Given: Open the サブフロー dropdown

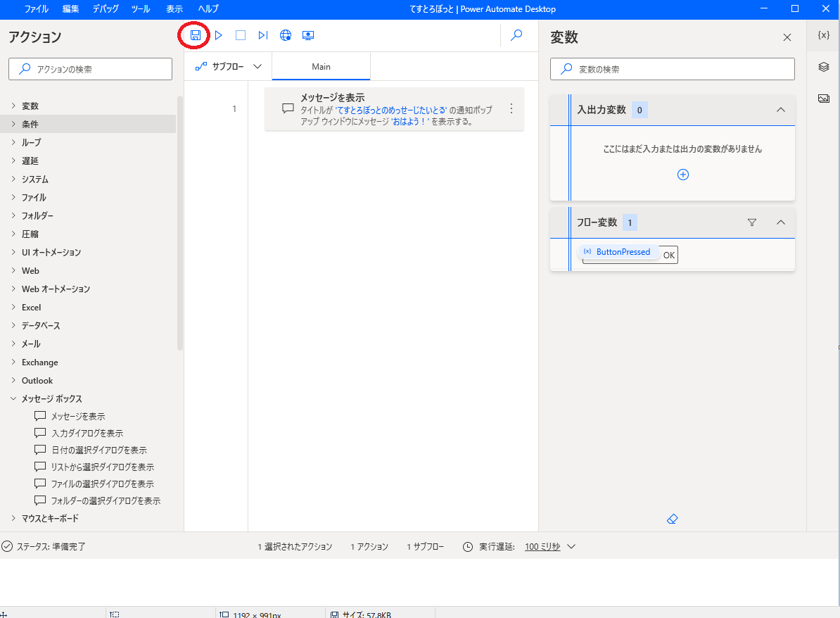Looking at the screenshot, I should pyautogui.click(x=229, y=66).
